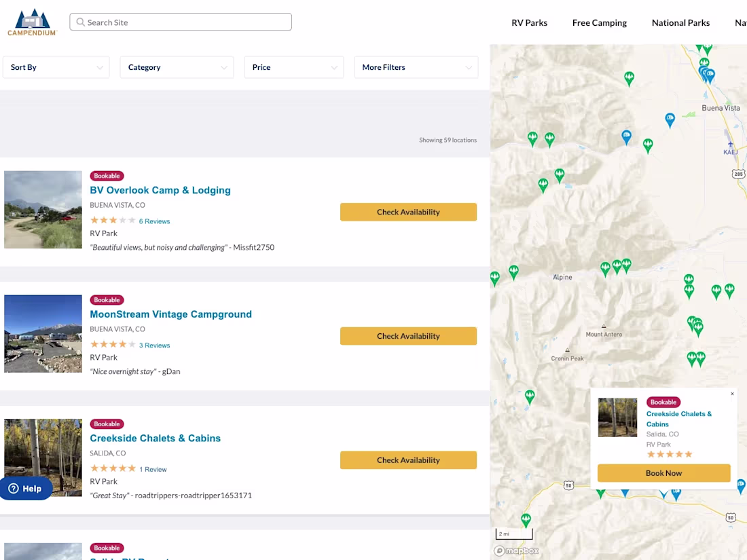
Task: Close the Creekside Chalets map popup
Action: [x=732, y=394]
